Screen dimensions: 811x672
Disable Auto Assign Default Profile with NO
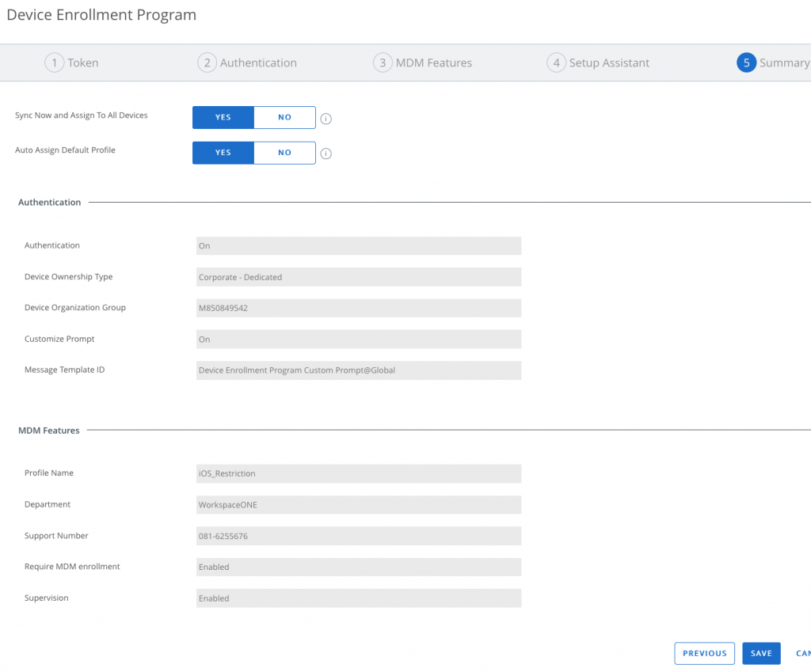[x=284, y=153]
